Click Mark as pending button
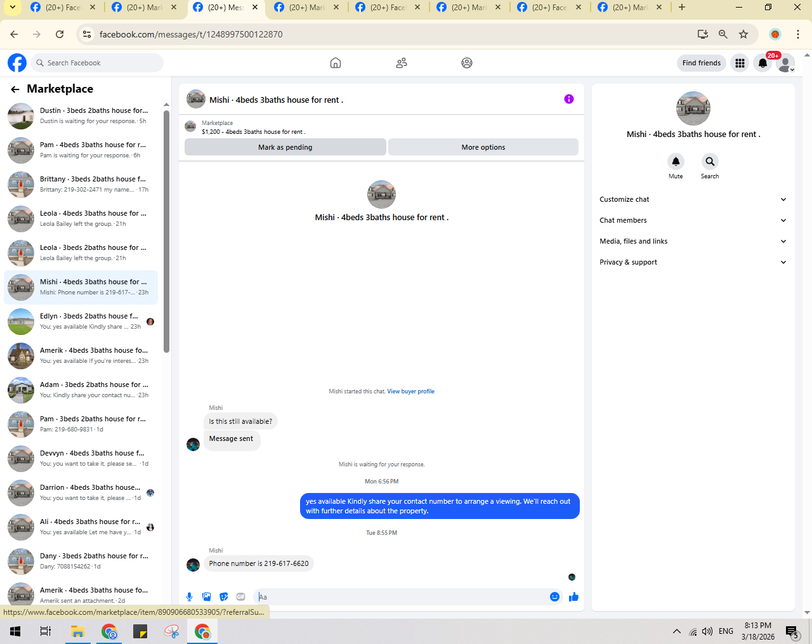The image size is (812, 644). pyautogui.click(x=285, y=147)
